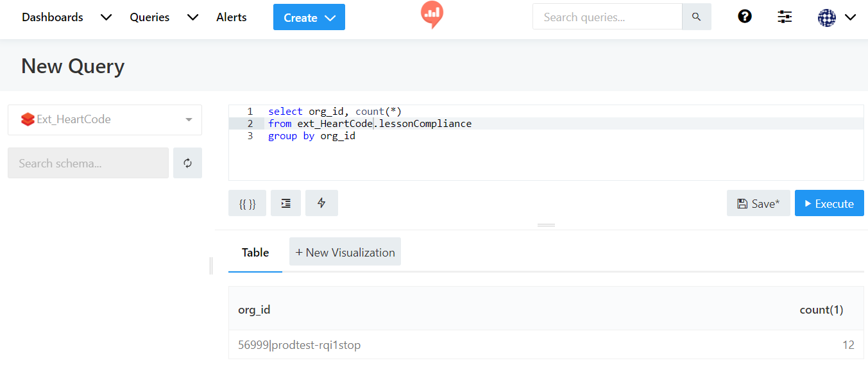
Task: Click the Search schema field
Action: point(88,163)
